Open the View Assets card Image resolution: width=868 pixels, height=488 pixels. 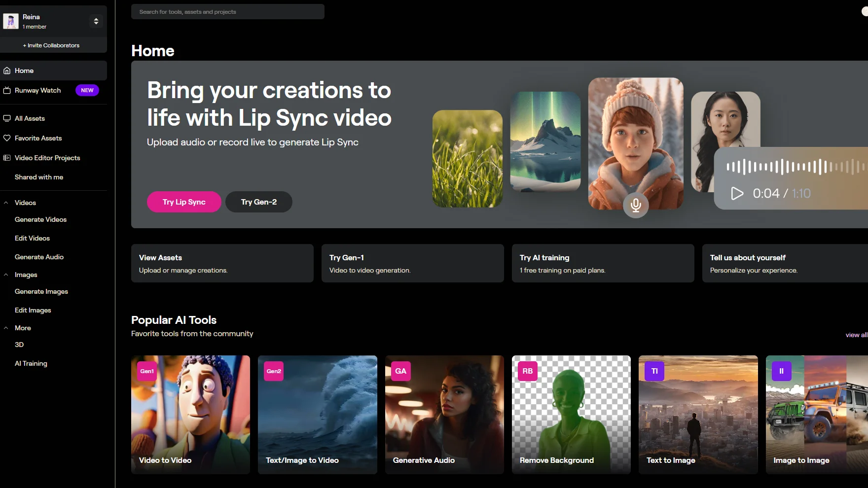pyautogui.click(x=222, y=263)
